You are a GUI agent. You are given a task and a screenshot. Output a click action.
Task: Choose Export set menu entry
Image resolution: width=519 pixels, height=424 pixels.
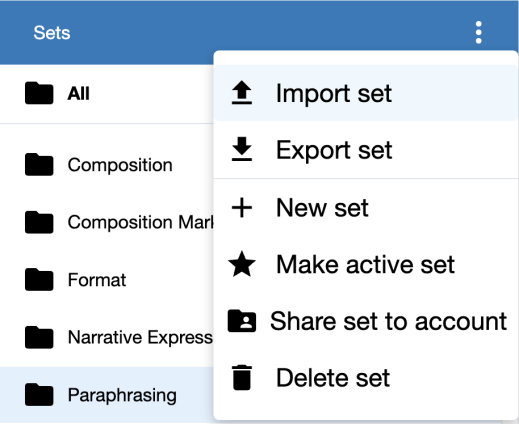point(366,150)
